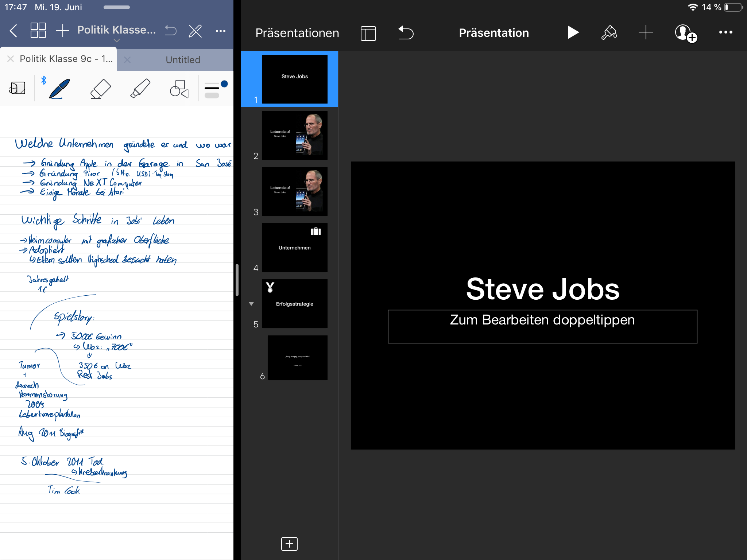
Task: Switch to the Untitled tab
Action: coord(183,60)
